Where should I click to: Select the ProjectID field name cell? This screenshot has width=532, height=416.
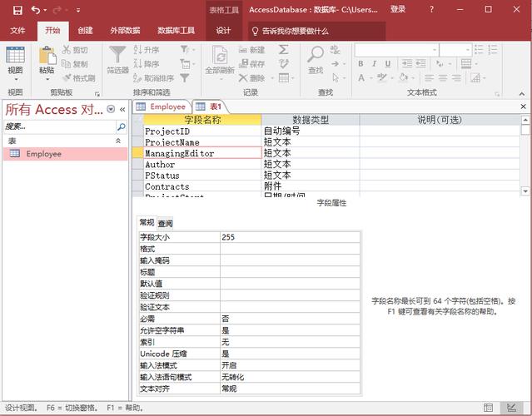click(202, 131)
